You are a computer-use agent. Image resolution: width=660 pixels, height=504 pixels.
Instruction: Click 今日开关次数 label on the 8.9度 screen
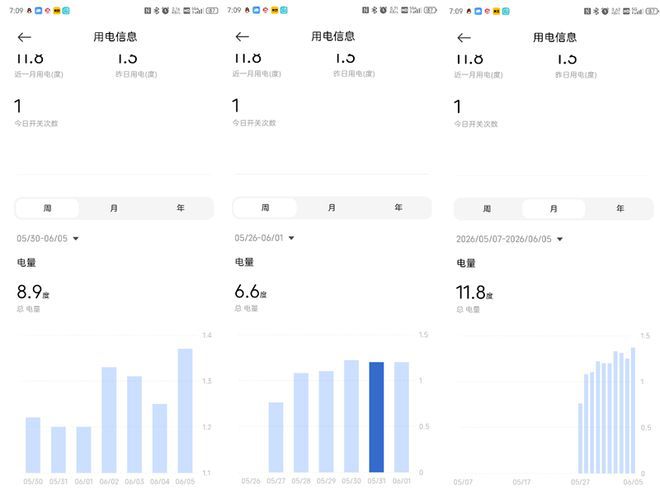click(36, 123)
